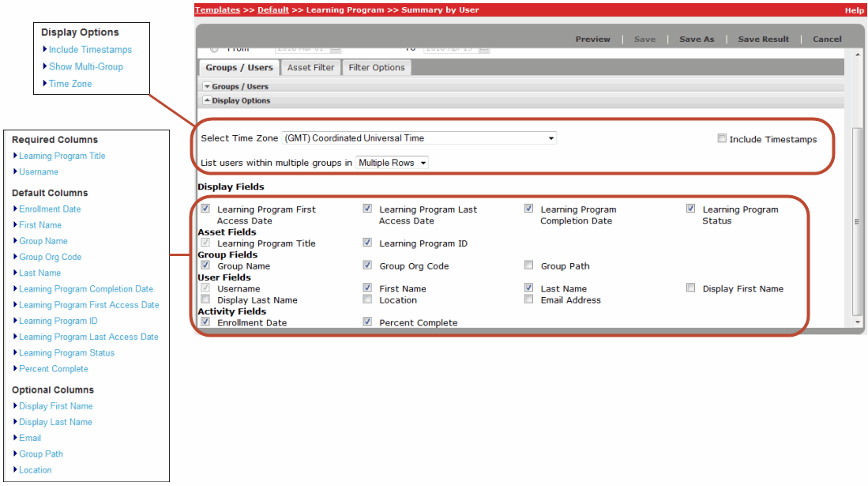Enable the Location checkbox
The image size is (868, 486).
click(x=367, y=300)
